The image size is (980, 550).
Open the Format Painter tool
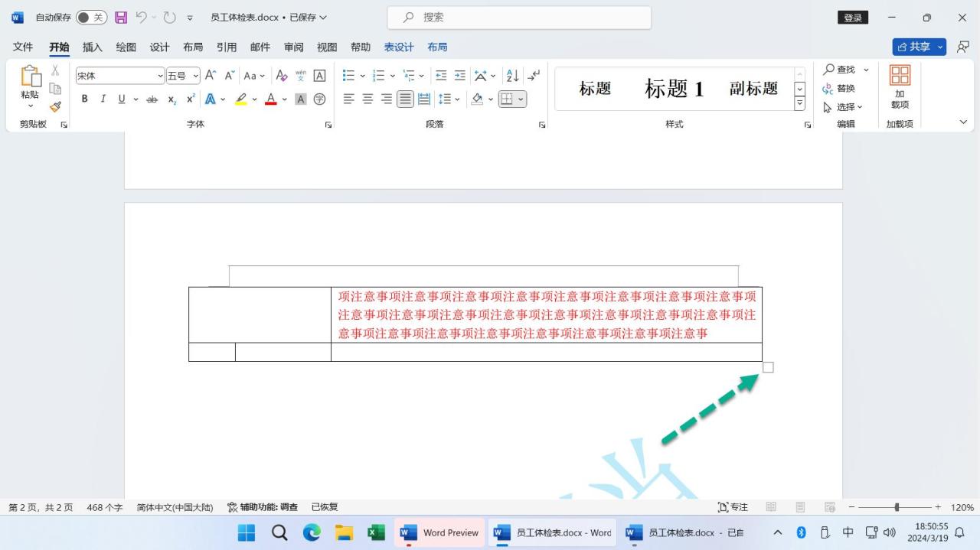[55, 106]
